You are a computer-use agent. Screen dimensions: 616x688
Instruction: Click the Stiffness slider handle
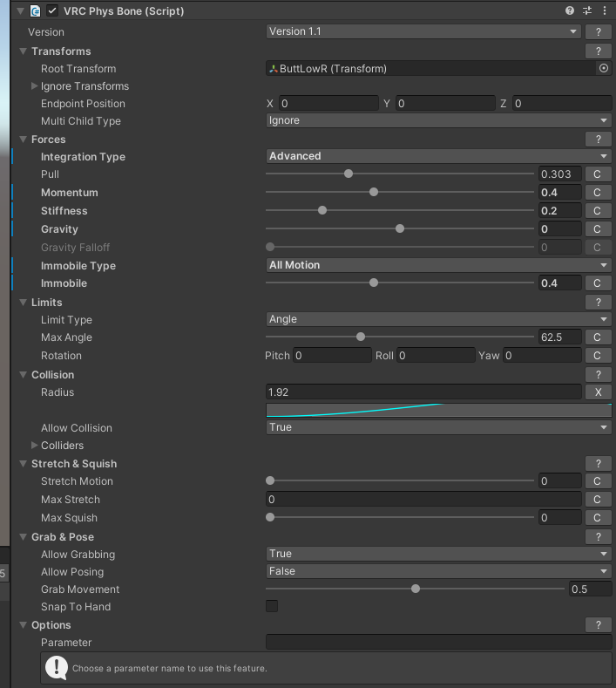(x=322, y=211)
